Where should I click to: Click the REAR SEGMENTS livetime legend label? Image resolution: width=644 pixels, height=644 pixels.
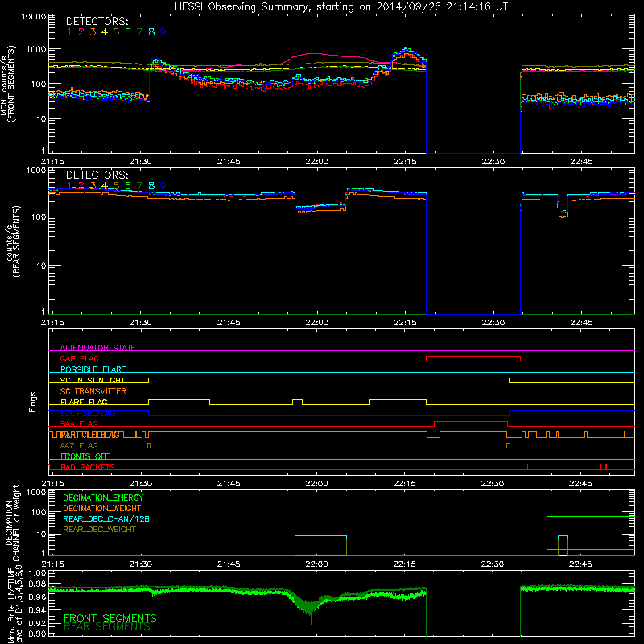point(107,627)
